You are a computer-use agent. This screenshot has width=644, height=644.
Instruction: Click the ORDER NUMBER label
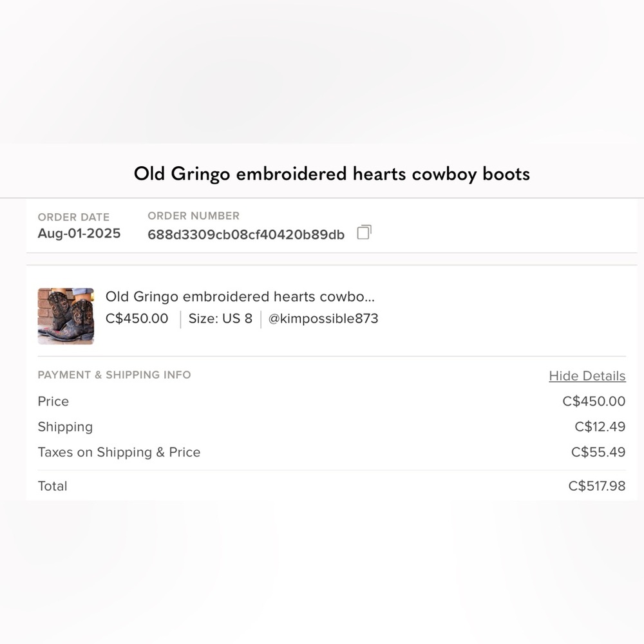[193, 216]
